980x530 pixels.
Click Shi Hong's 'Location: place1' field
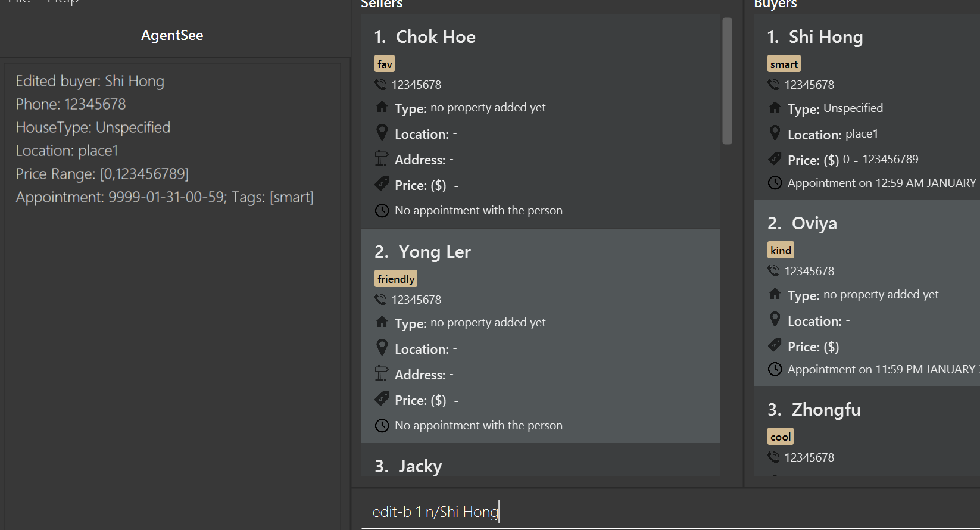coord(833,134)
